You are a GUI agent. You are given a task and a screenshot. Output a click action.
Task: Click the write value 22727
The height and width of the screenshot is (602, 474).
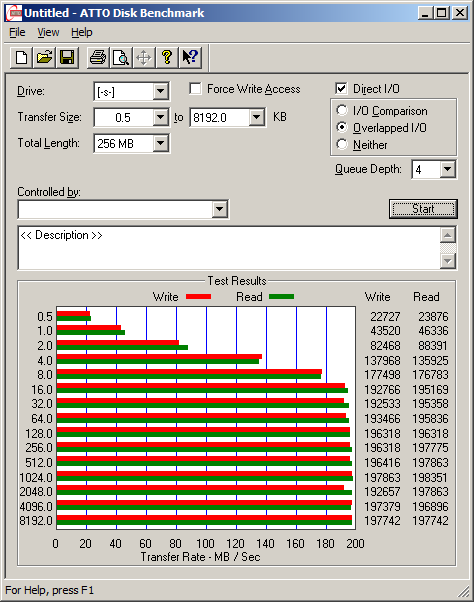385,316
